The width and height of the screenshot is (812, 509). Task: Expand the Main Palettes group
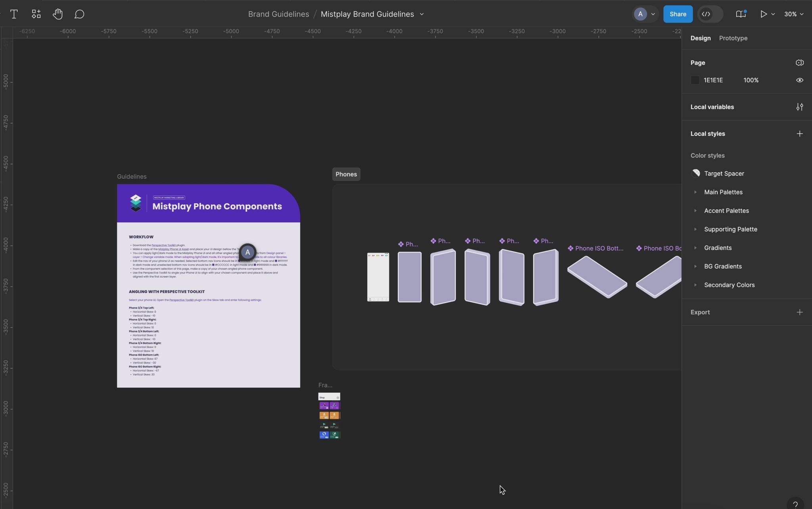(x=695, y=192)
